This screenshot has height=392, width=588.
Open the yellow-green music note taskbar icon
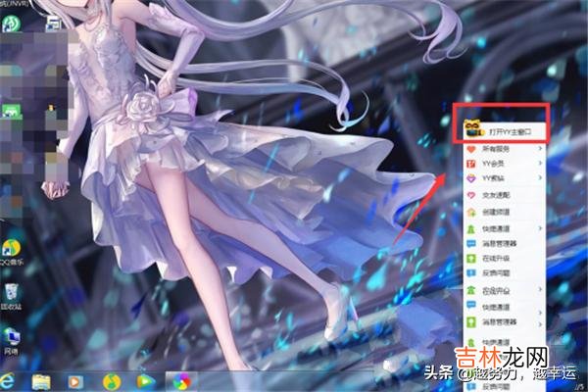(111, 379)
